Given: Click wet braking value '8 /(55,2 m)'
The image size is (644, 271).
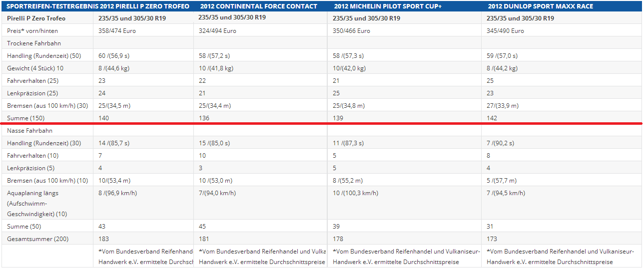Looking at the screenshot, I should click(348, 181).
